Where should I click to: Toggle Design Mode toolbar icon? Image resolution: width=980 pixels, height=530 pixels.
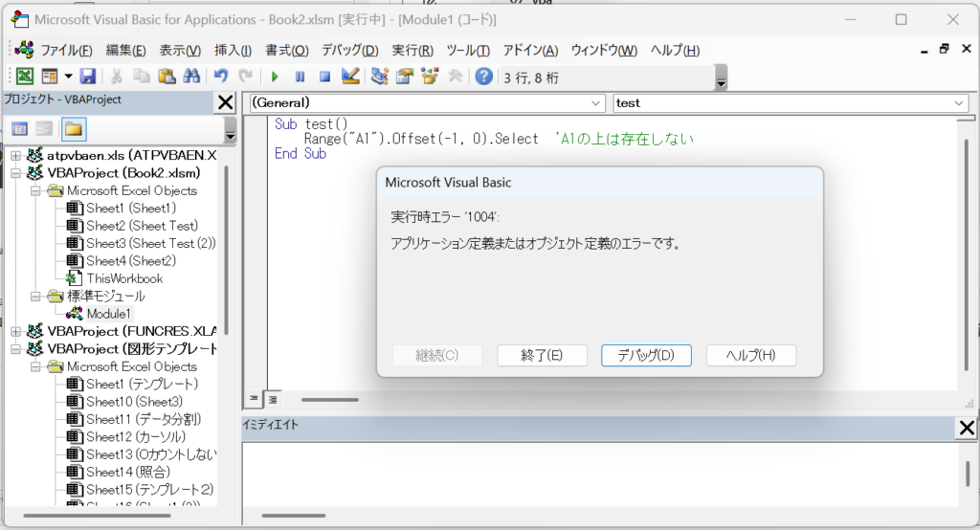[x=350, y=77]
